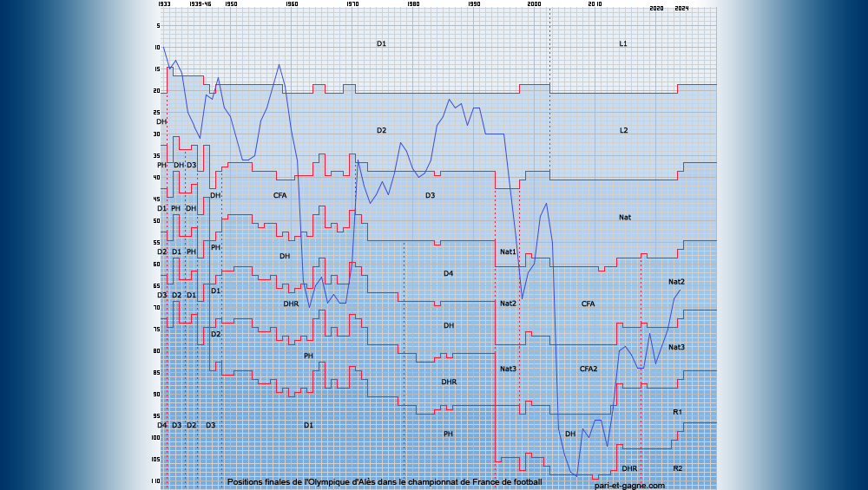Click the R2 division label
This screenshot has width=868, height=490.
678,468
